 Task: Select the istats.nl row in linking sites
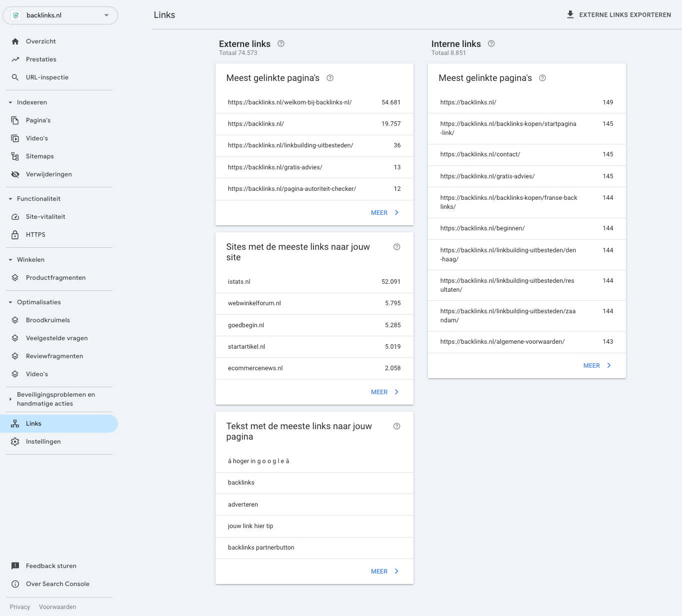tap(314, 281)
